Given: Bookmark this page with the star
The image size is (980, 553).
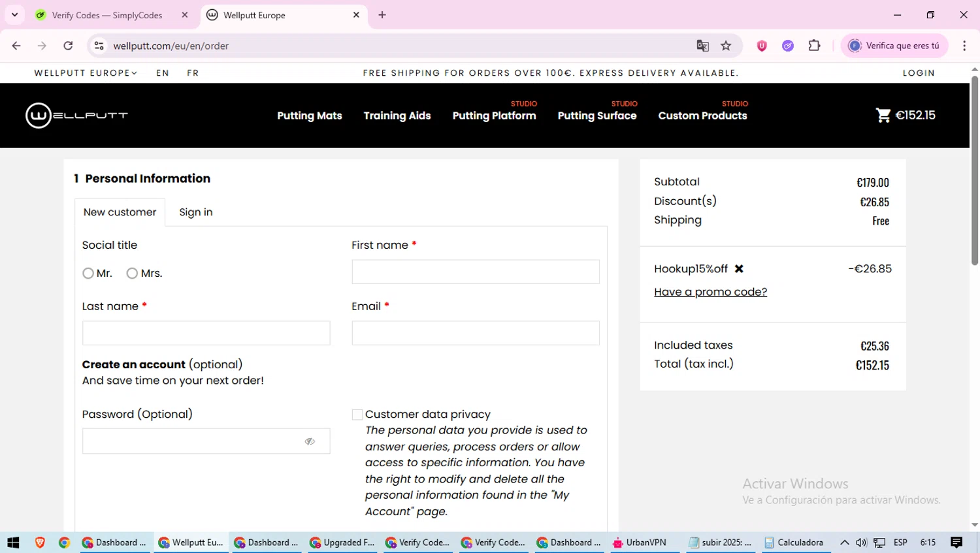Looking at the screenshot, I should (x=726, y=46).
